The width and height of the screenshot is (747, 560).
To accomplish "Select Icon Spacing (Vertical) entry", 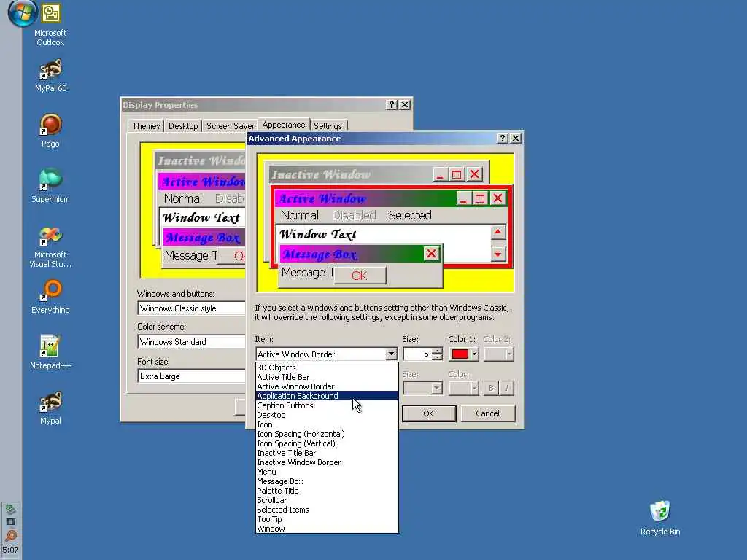I will click(x=327, y=444).
